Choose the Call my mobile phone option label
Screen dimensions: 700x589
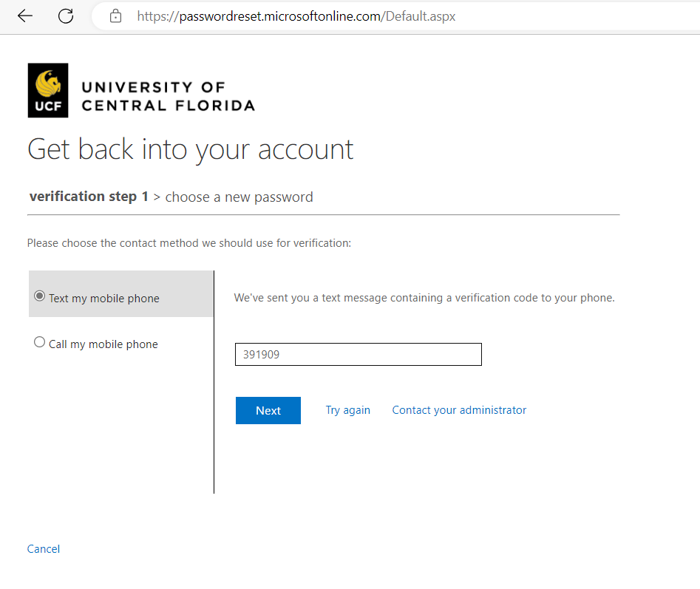(103, 344)
